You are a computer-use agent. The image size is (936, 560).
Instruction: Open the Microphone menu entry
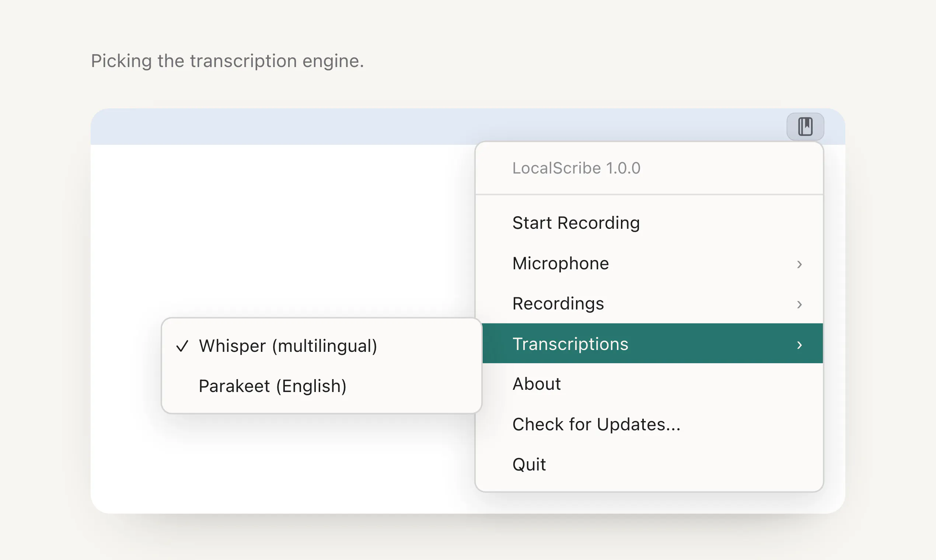click(649, 263)
